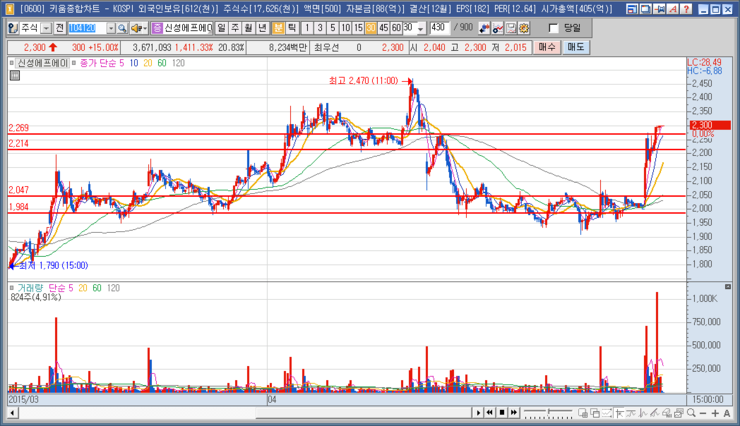
Task: Click the red A font icon in title bar
Action: tap(673, 9)
